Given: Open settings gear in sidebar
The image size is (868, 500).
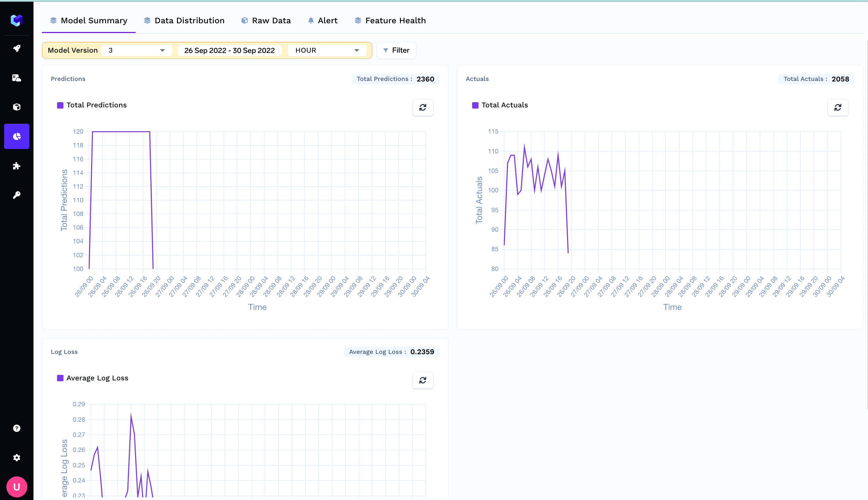Looking at the screenshot, I should point(17,458).
